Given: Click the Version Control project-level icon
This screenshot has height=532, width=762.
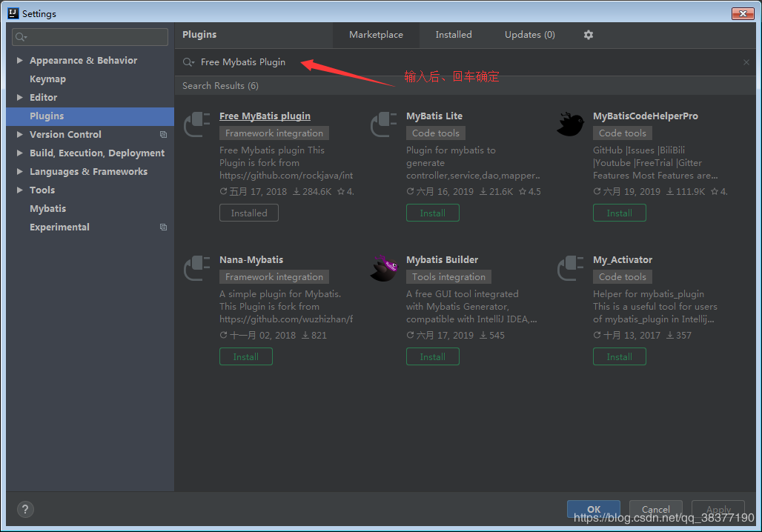Looking at the screenshot, I should [x=163, y=135].
